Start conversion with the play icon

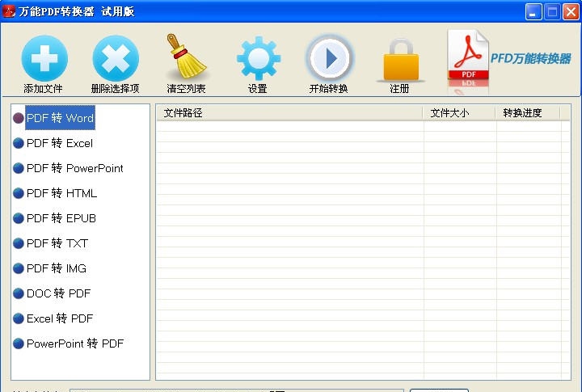pyautogui.click(x=329, y=58)
